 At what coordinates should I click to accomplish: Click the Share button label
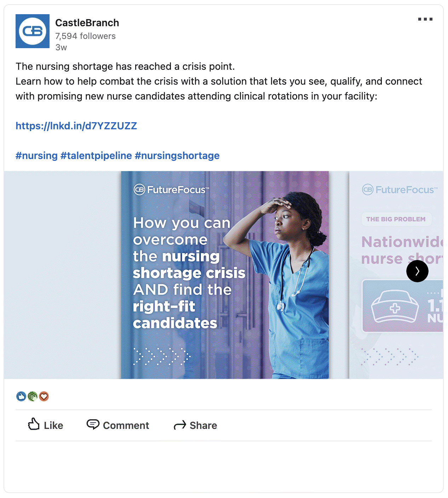203,425
